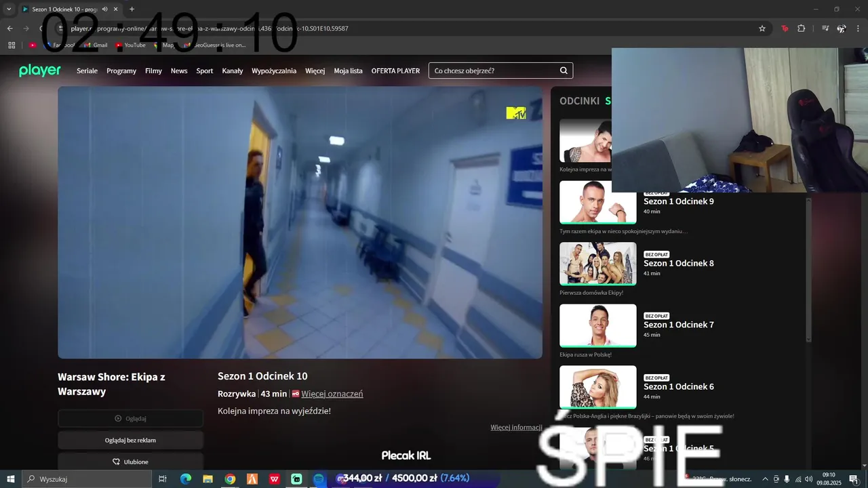Viewport: 868px width, 488px height.
Task: Open the Sezon 1 Odcinek 6 thumbnail
Action: coord(598,387)
